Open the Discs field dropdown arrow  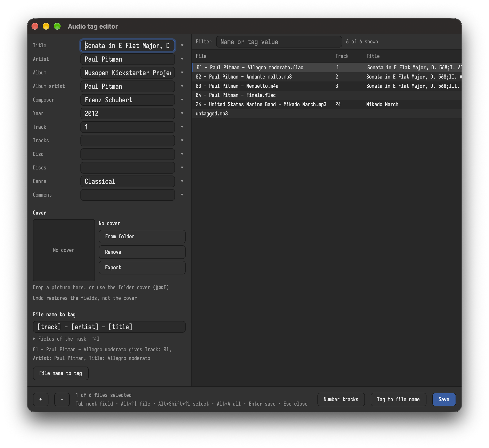(182, 168)
